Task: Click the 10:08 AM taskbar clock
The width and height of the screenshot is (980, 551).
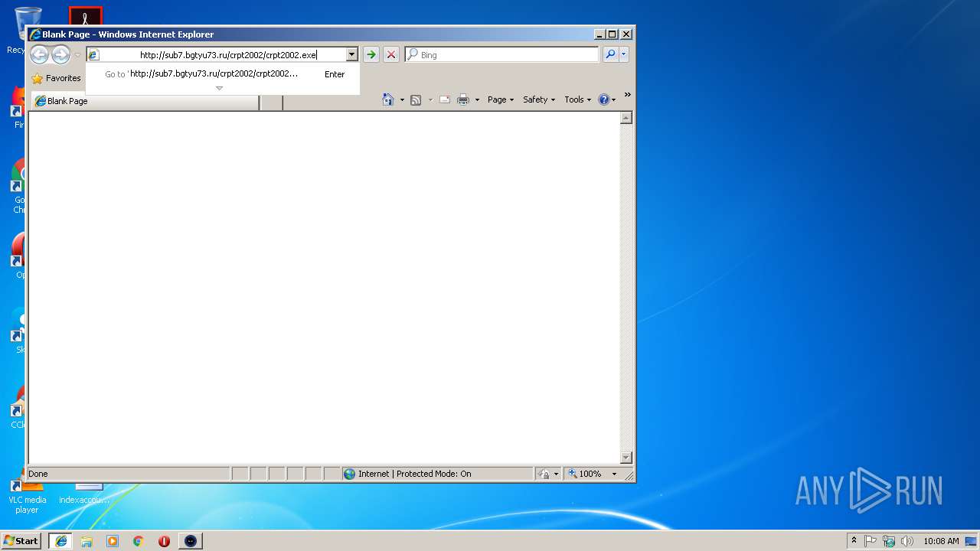Action: coord(941,541)
